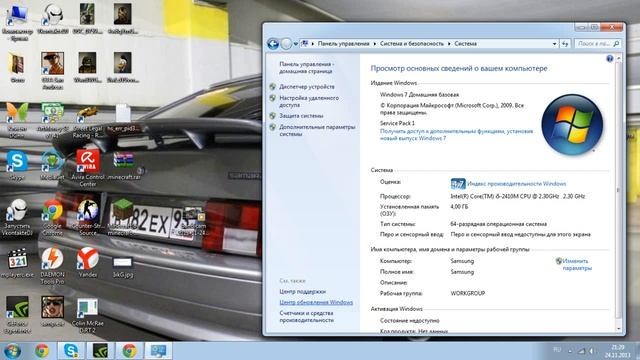The height and width of the screenshot is (360, 640).
Task: Open Help with the blue question mark
Action: [609, 59]
